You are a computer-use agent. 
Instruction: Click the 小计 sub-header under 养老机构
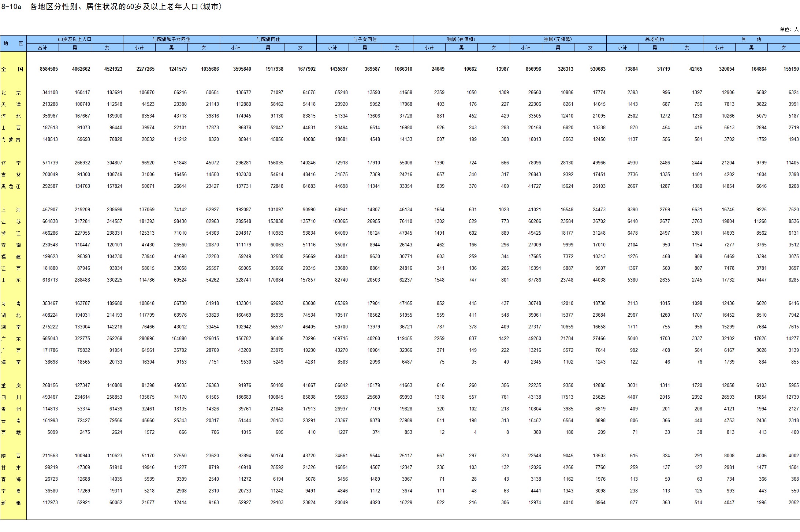[x=622, y=48]
